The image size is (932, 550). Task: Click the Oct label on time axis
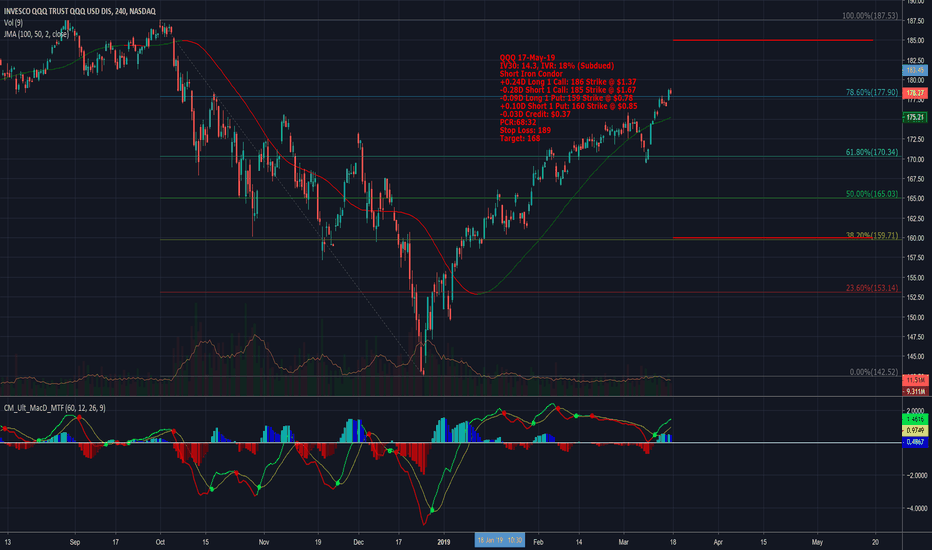click(160, 542)
